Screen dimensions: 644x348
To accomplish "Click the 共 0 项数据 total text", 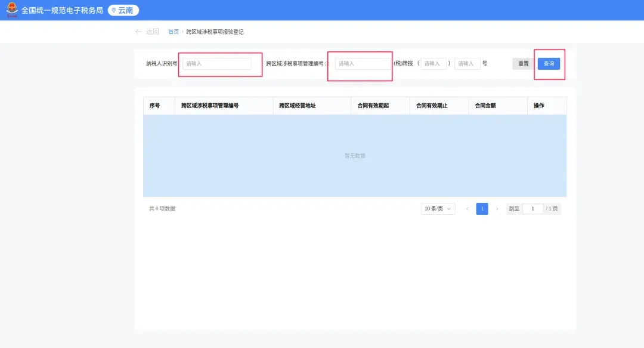I will [162, 208].
